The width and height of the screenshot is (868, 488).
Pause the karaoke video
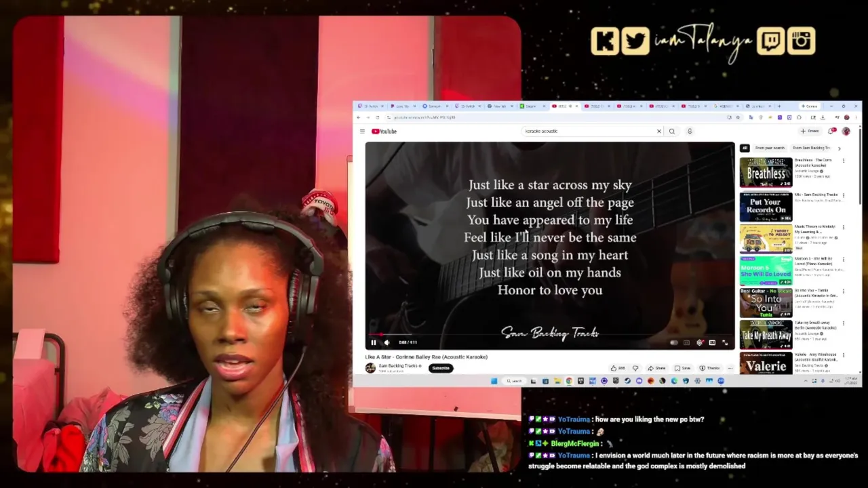373,342
